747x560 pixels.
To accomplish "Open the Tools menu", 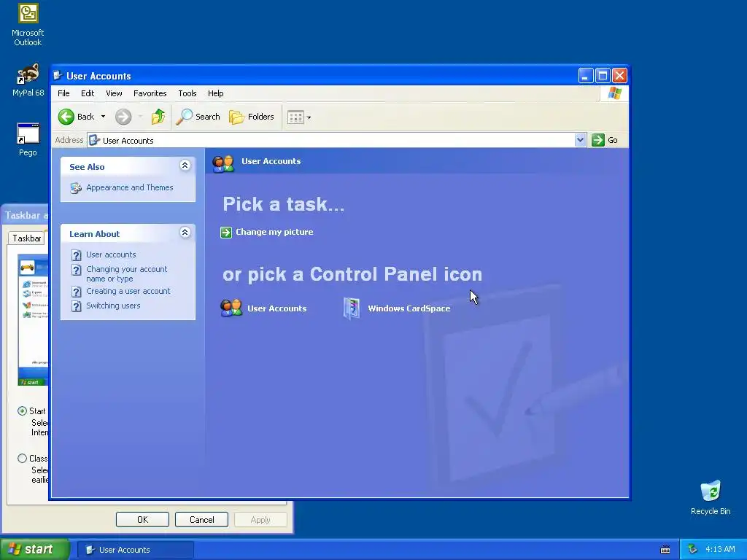I will pyautogui.click(x=187, y=93).
